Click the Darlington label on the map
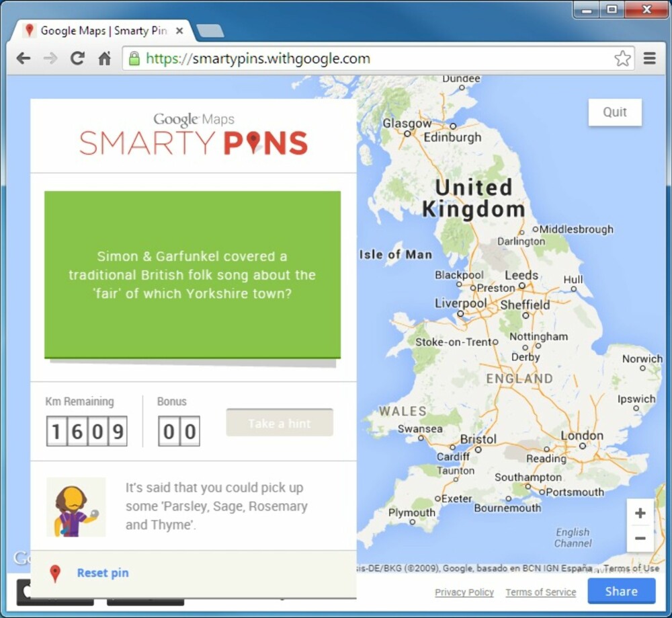 (521, 241)
